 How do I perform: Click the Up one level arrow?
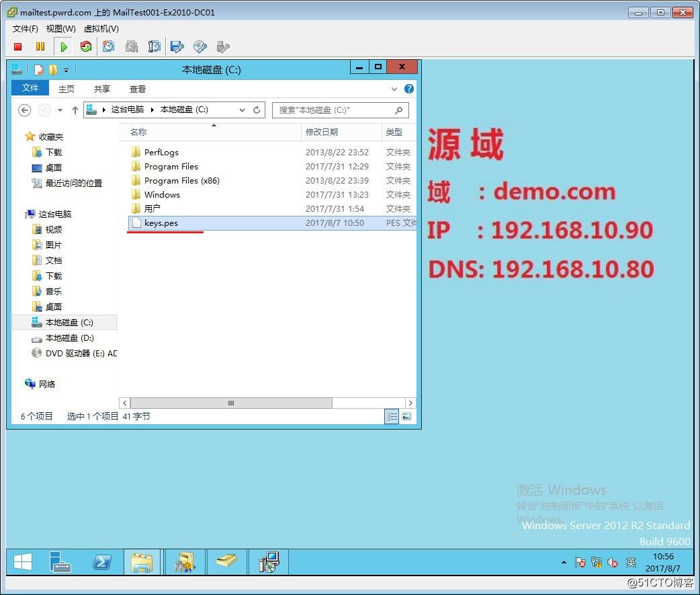click(x=75, y=110)
